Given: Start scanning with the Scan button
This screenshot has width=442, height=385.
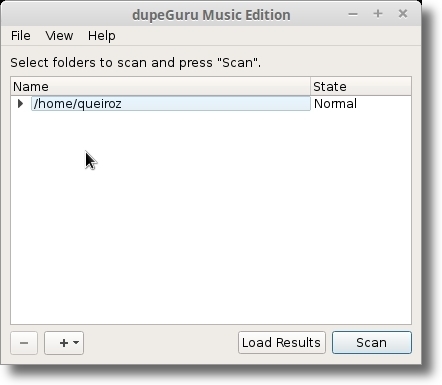Looking at the screenshot, I should click(372, 343).
